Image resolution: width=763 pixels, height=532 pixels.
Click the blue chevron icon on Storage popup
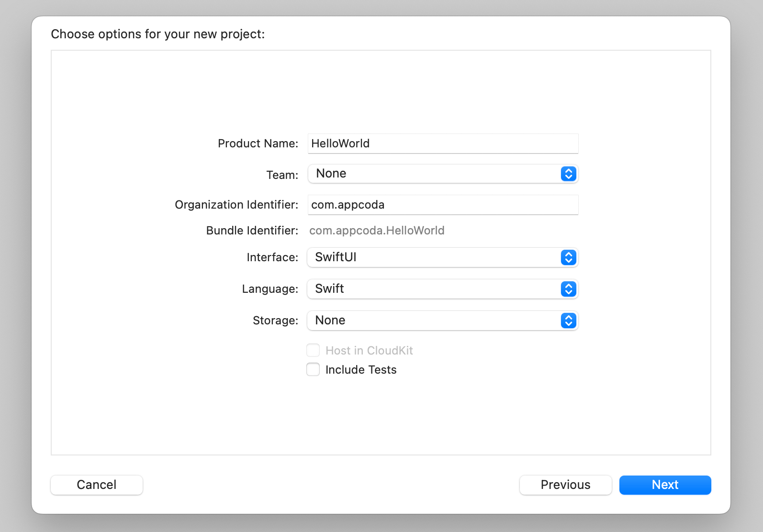[568, 321]
